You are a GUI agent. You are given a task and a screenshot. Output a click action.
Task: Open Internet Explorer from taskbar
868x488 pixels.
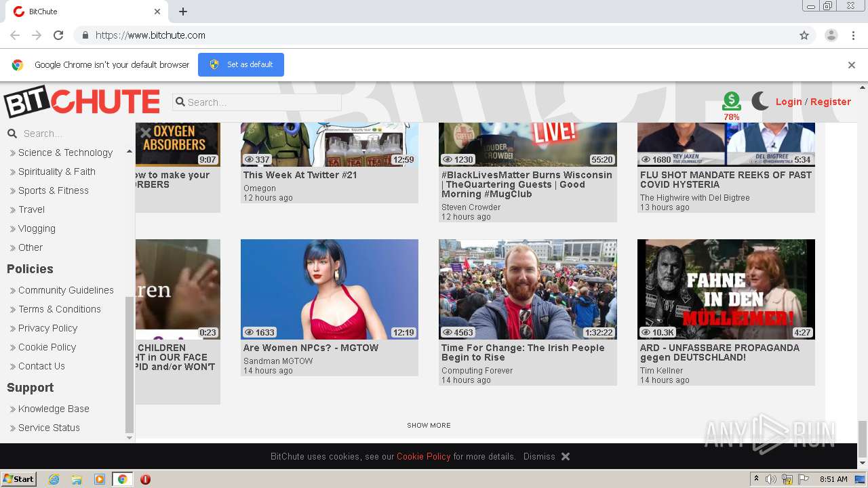point(54,479)
